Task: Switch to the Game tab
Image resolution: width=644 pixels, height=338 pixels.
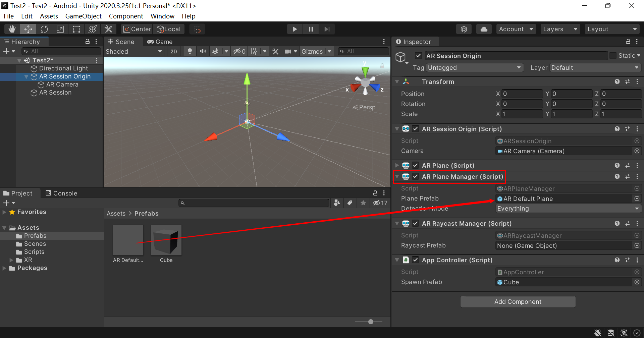Action: tap(160, 42)
